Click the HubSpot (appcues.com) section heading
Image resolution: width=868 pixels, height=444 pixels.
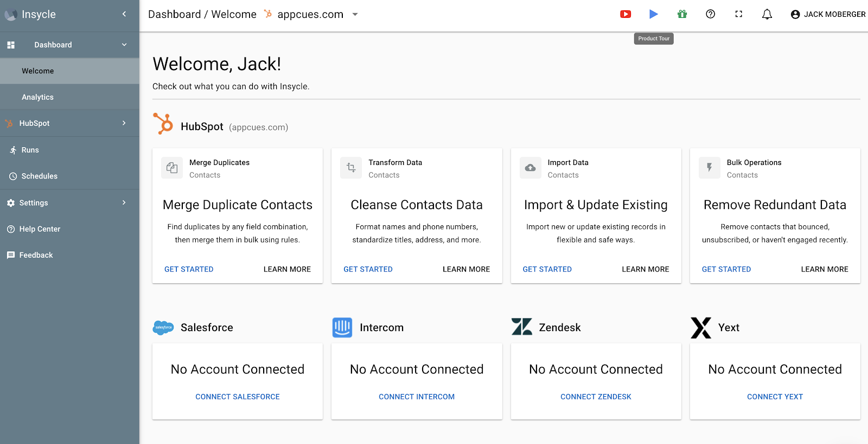coord(234,126)
